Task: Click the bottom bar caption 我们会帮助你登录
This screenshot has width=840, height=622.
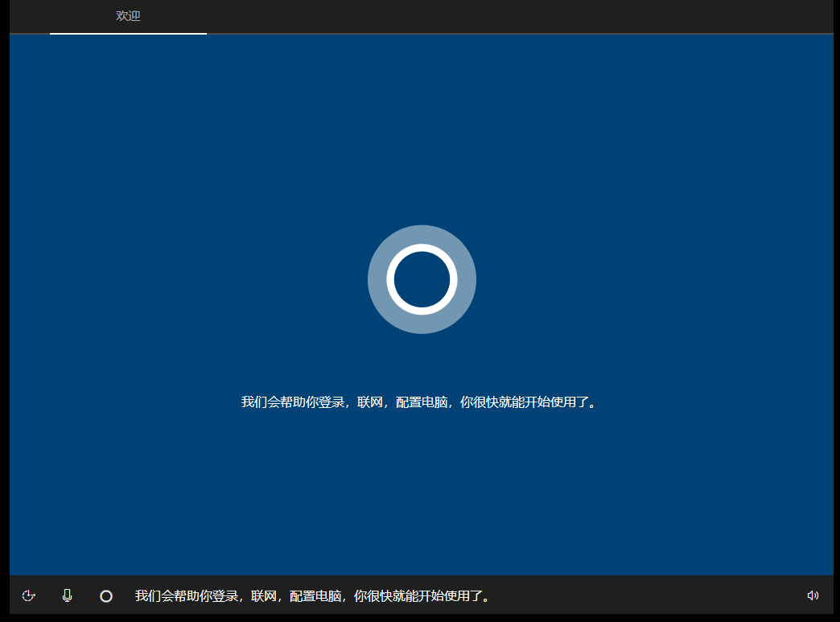Action: point(187,596)
